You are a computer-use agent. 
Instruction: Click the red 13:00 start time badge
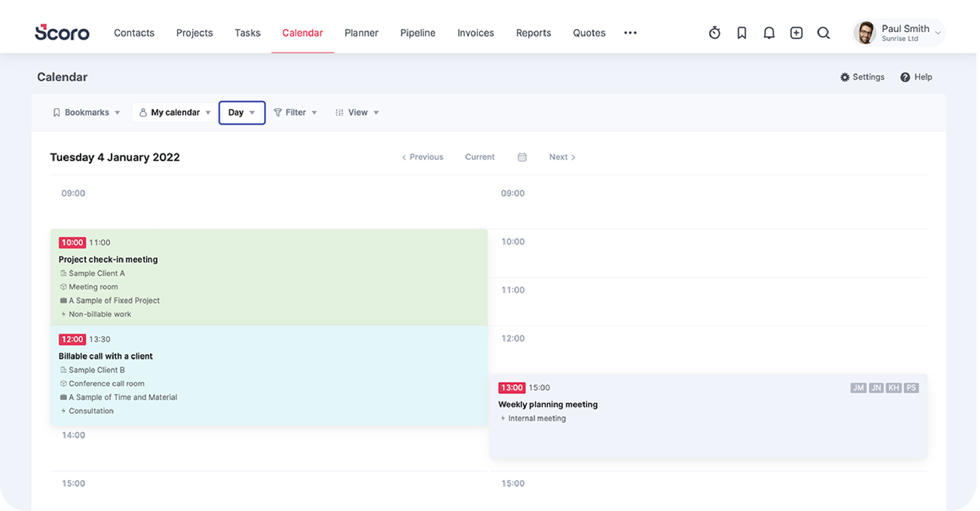[x=512, y=388]
